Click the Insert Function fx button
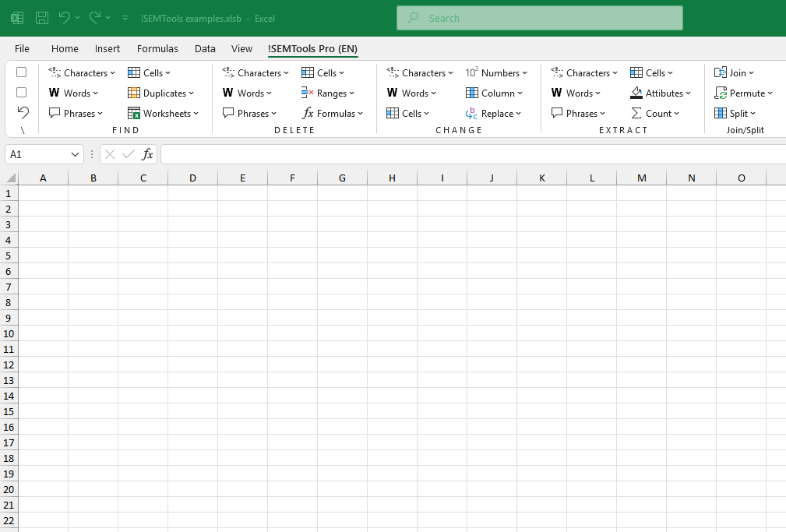This screenshot has width=786, height=532. (147, 154)
